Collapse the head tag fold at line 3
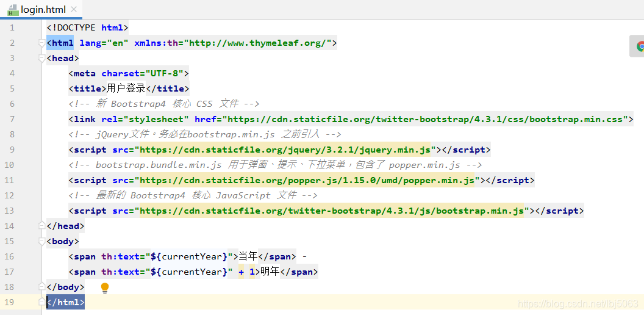Image resolution: width=644 pixels, height=315 pixels. pyautogui.click(x=41, y=59)
